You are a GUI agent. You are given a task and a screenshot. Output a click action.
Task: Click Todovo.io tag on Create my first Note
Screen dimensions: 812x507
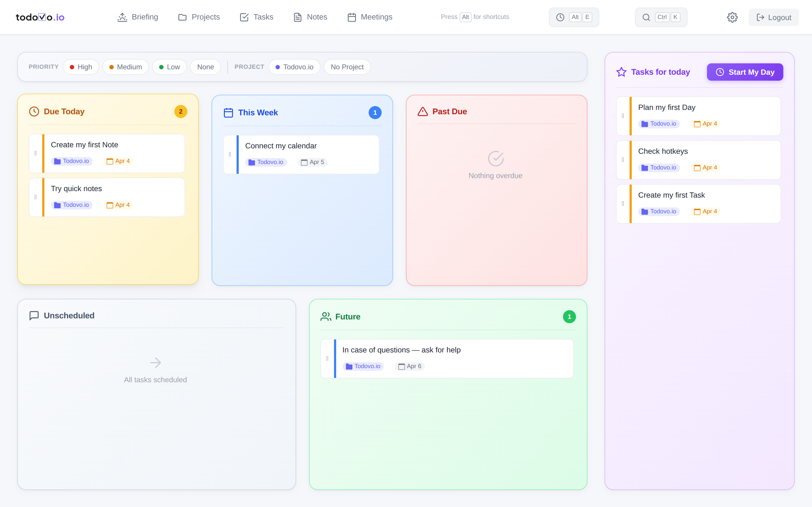pos(71,161)
